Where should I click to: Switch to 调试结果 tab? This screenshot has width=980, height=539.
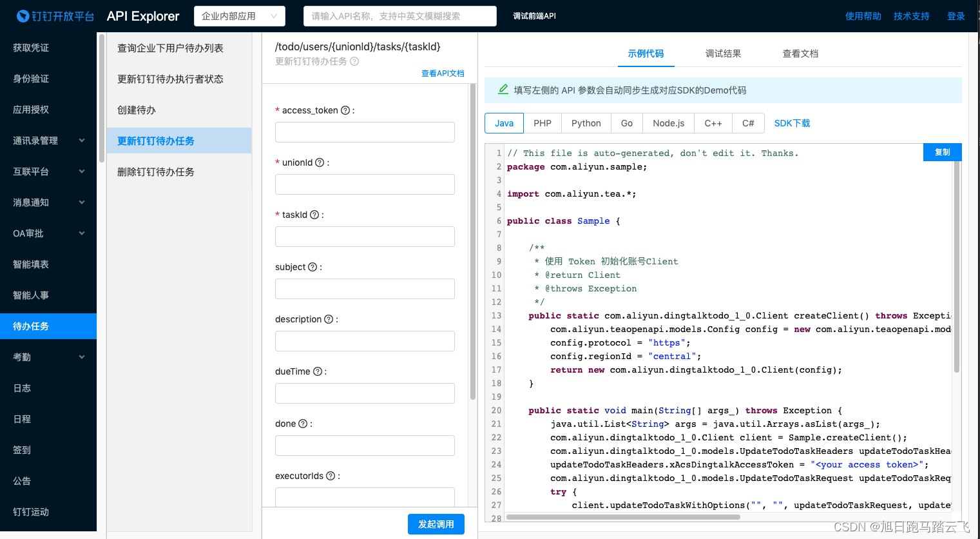723,54
